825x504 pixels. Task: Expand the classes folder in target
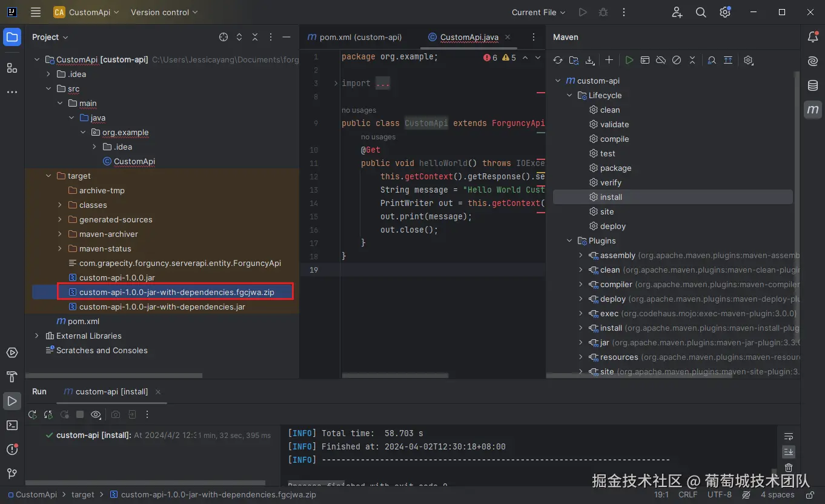(60, 205)
